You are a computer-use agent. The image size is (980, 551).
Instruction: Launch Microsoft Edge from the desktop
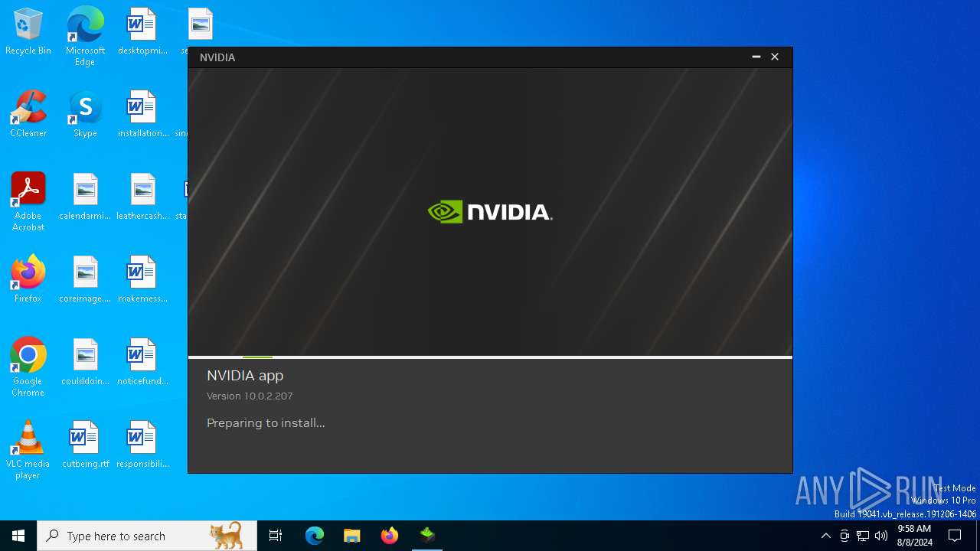[x=85, y=36]
